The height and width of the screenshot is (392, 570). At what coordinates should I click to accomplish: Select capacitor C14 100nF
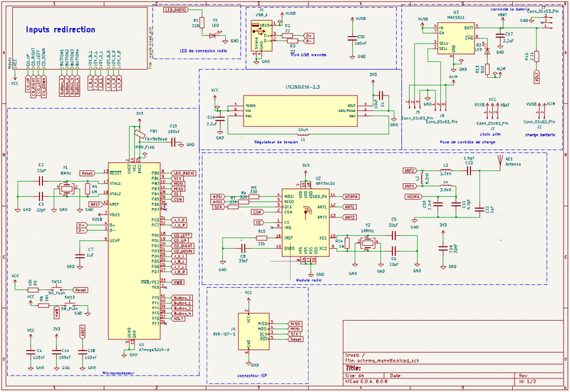point(56,351)
